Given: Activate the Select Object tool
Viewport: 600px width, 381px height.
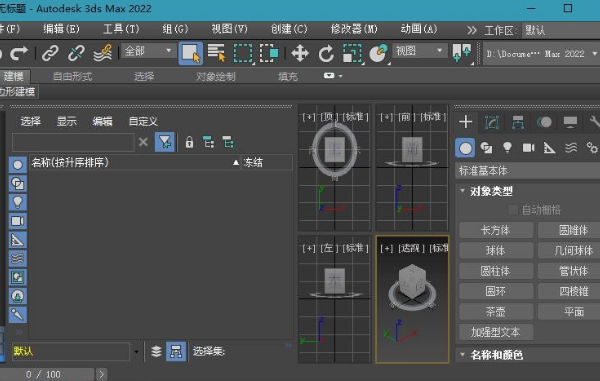Looking at the screenshot, I should click(191, 53).
